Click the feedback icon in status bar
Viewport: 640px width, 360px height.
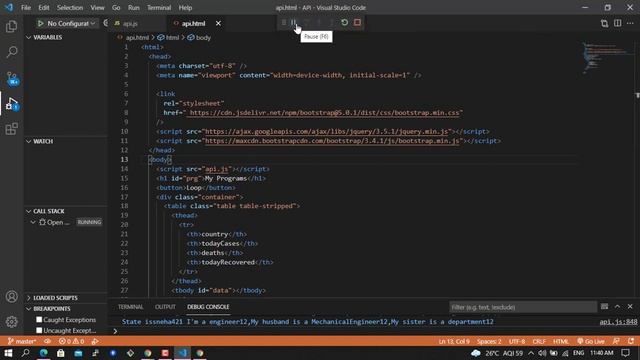pos(616,341)
